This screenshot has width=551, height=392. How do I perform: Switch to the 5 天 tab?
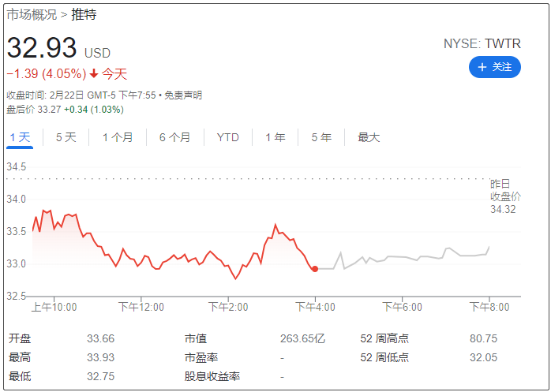tap(66, 137)
